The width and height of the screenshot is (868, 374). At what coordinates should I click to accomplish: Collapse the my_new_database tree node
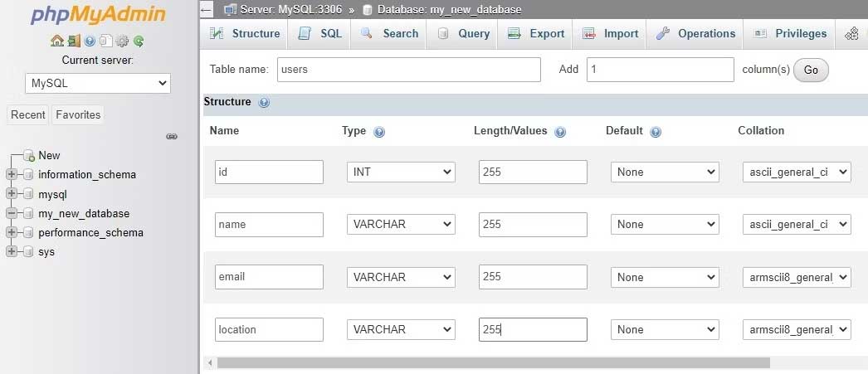pyautogui.click(x=12, y=213)
